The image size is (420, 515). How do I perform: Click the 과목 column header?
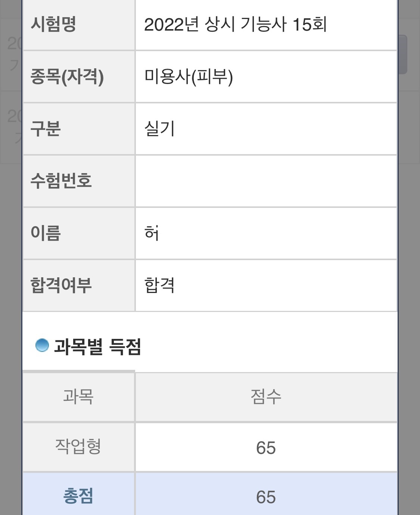(x=79, y=397)
